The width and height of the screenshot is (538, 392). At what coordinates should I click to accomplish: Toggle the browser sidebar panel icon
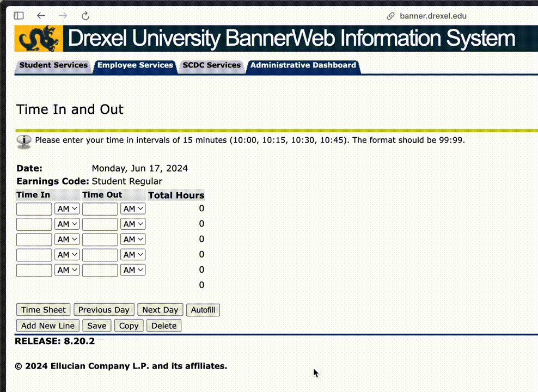[x=19, y=16]
